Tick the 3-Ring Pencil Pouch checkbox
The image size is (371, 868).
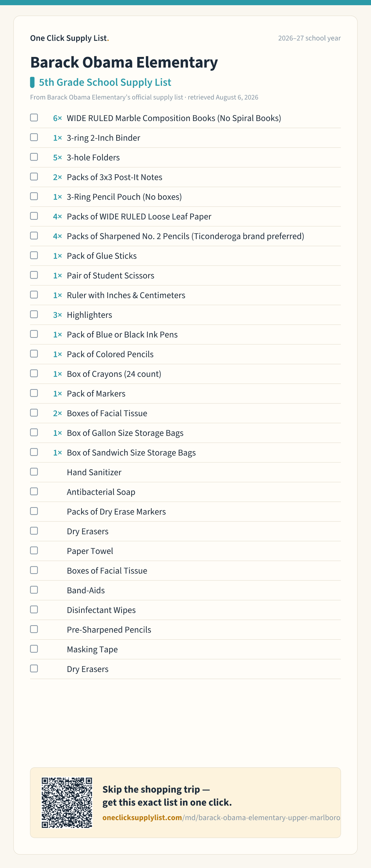point(34,196)
